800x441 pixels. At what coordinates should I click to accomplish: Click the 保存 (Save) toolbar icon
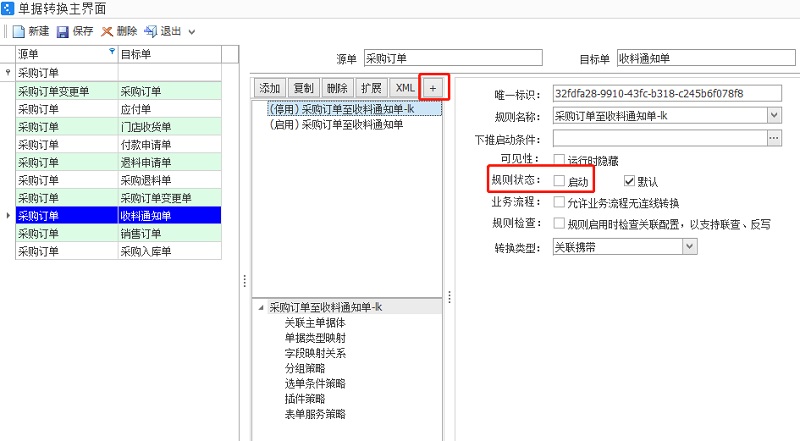63,31
